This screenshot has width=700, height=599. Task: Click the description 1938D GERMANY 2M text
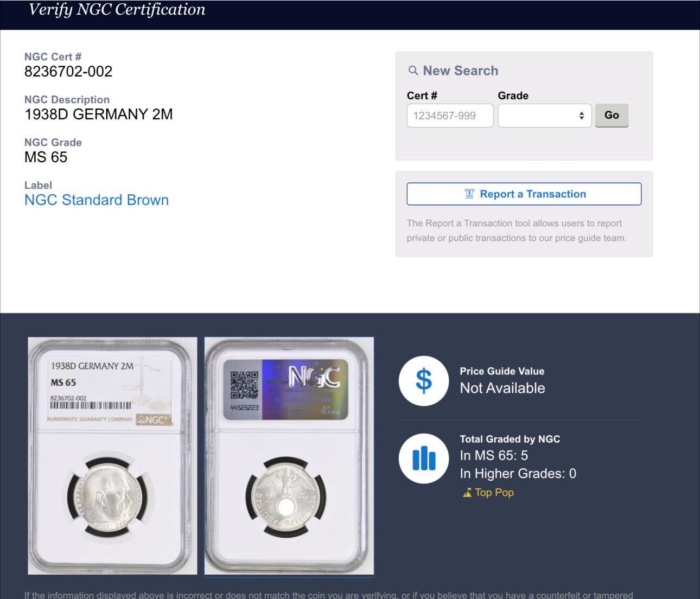pyautogui.click(x=99, y=114)
